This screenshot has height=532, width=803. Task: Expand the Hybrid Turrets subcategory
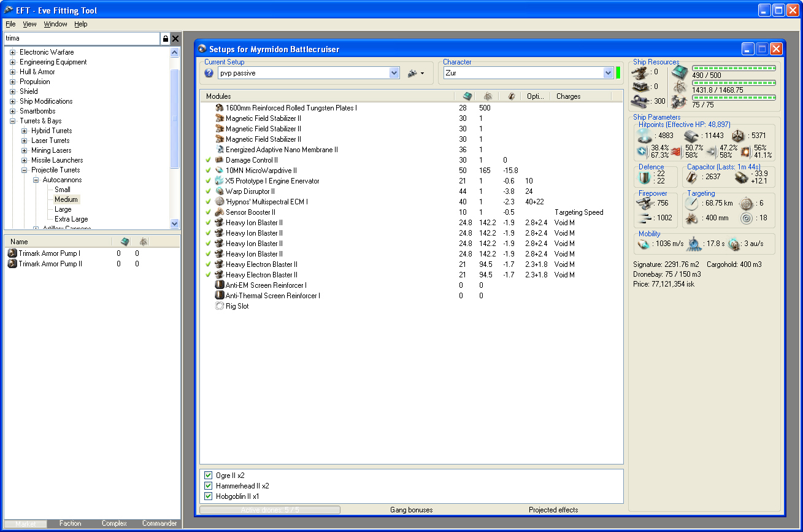(x=24, y=131)
